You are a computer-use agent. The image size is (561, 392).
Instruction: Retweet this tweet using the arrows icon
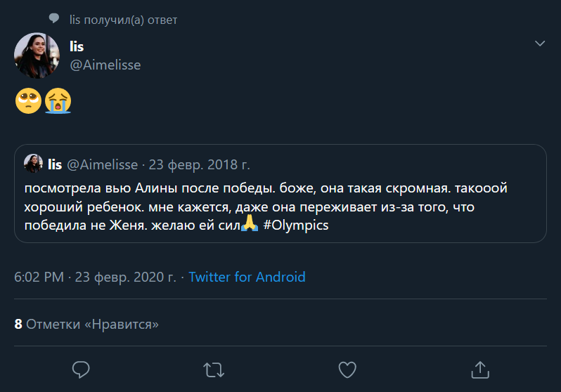(x=214, y=368)
